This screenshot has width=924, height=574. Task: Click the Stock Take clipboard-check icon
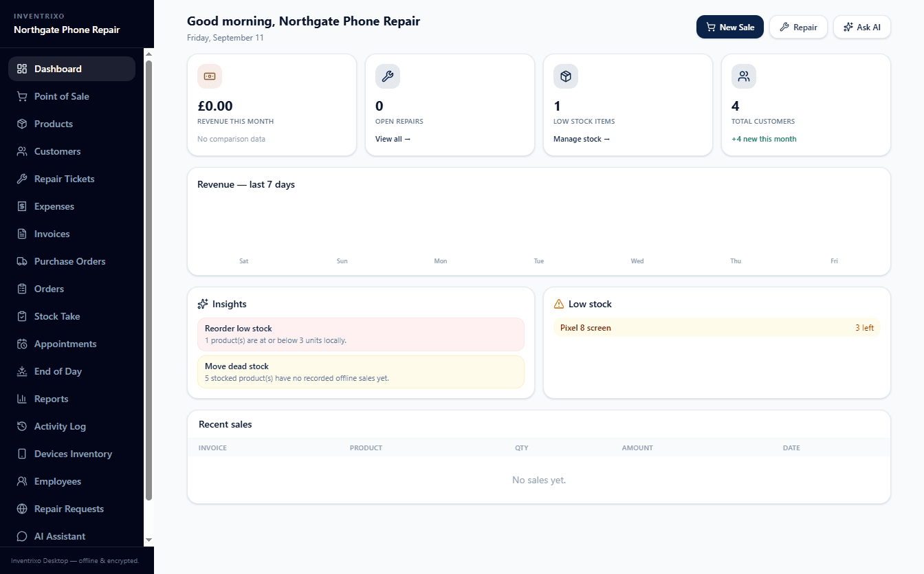coord(22,316)
